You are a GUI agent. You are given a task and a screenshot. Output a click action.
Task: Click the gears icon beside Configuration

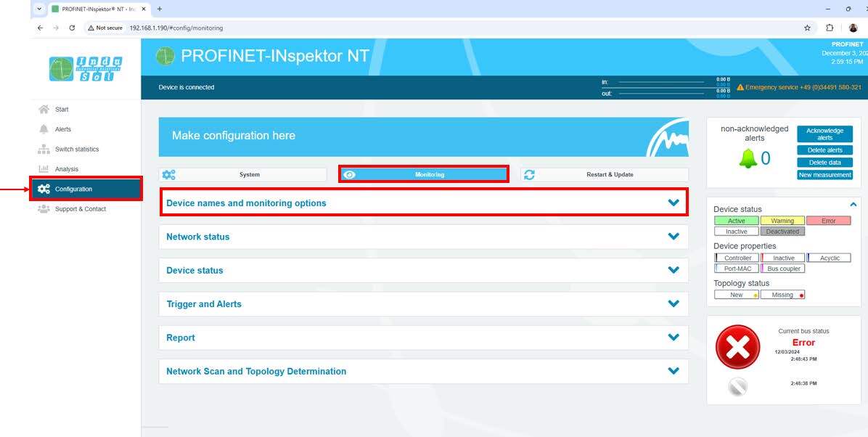click(x=44, y=189)
